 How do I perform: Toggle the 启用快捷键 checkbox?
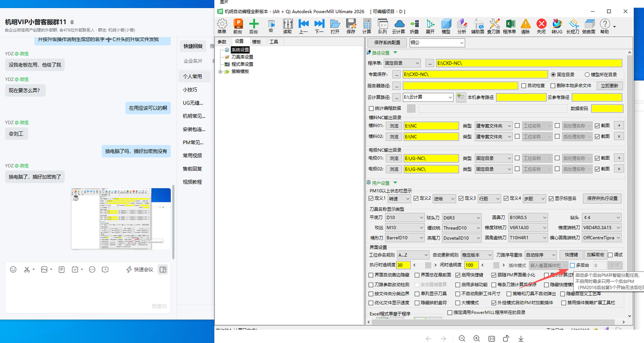(458, 275)
